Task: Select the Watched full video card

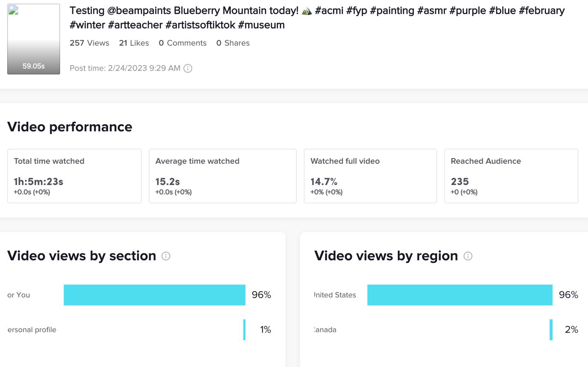Action: click(x=370, y=176)
